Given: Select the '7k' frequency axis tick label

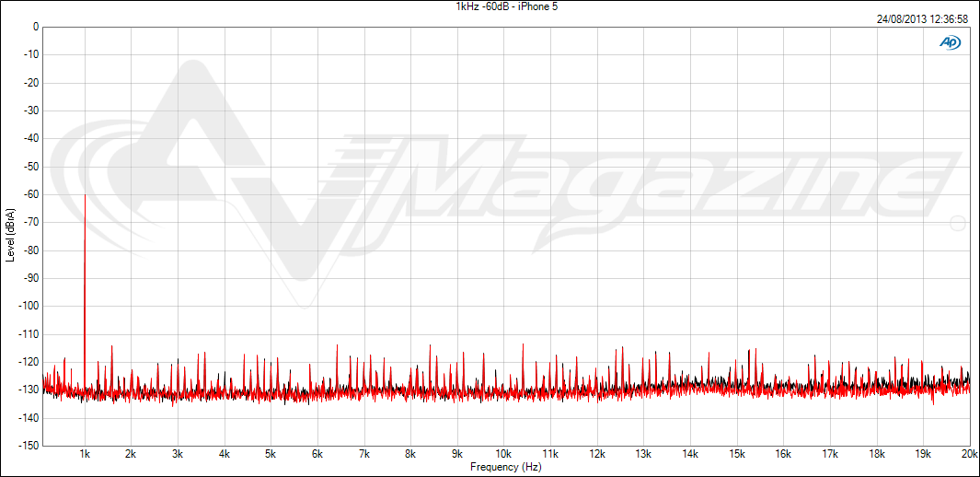Looking at the screenshot, I should pos(363,453).
